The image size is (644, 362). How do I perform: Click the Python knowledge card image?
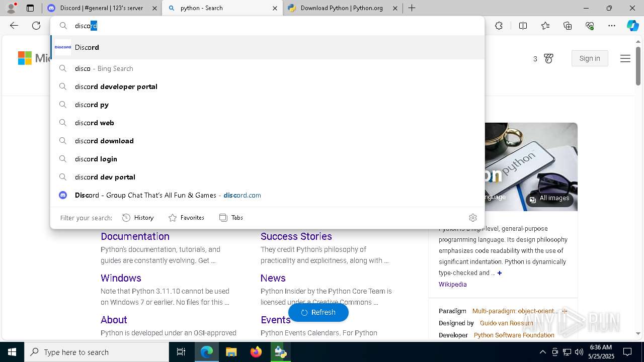coord(531,167)
